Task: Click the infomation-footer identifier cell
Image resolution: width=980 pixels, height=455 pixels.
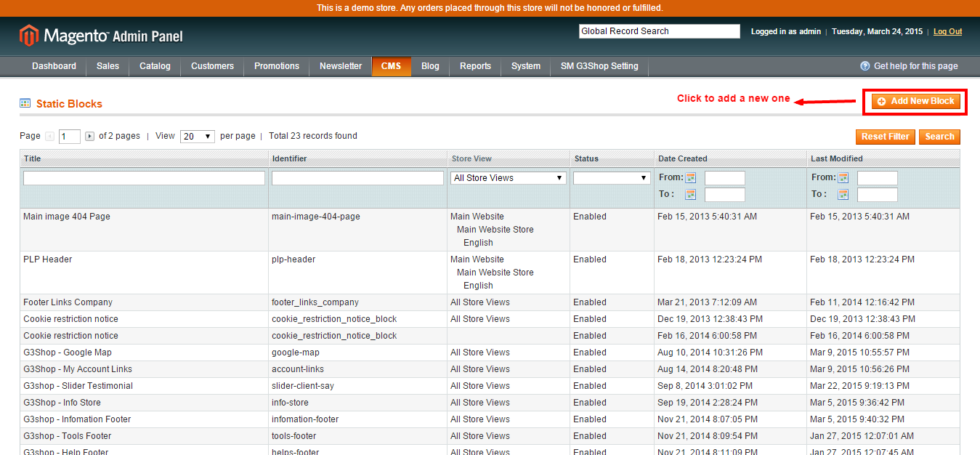Action: (358, 419)
